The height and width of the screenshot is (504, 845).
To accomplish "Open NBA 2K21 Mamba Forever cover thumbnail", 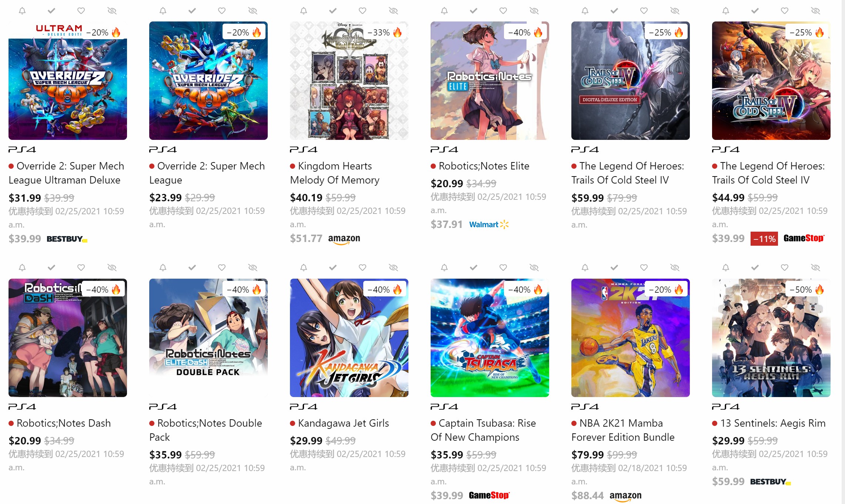I will coord(631,338).
